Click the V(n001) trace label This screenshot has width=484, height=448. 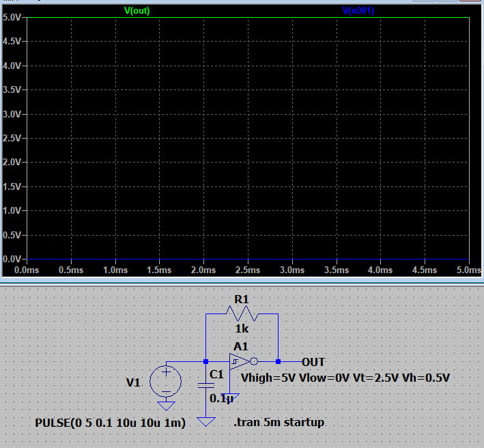click(x=358, y=10)
